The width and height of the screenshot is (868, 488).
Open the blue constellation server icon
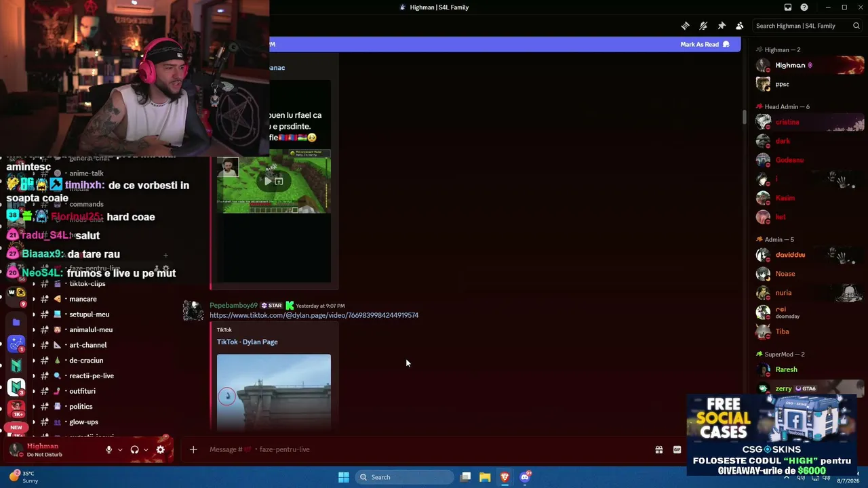(16, 344)
